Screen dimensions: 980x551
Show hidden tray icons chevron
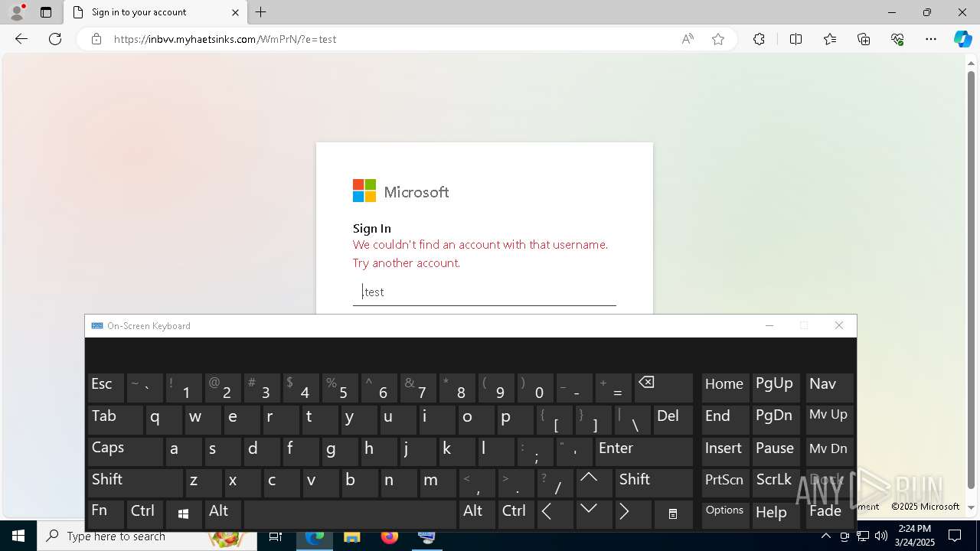pos(825,536)
